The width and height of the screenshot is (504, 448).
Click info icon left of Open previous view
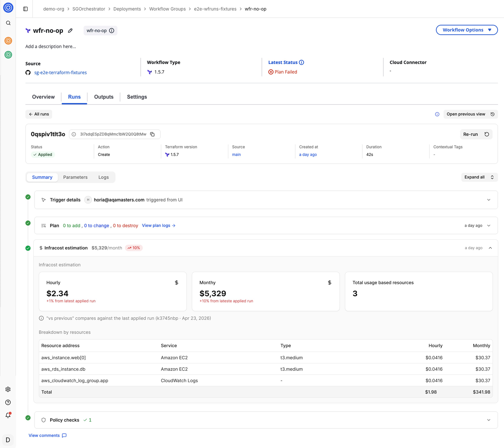tap(437, 114)
